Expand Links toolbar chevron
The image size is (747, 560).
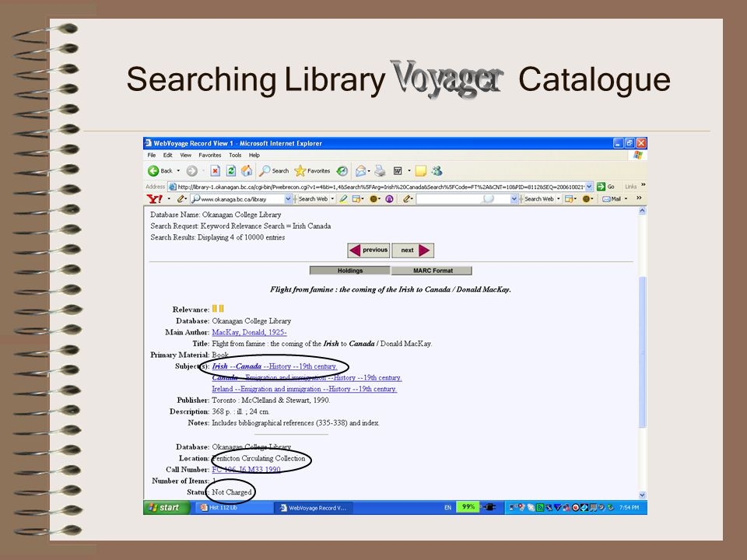click(x=643, y=185)
